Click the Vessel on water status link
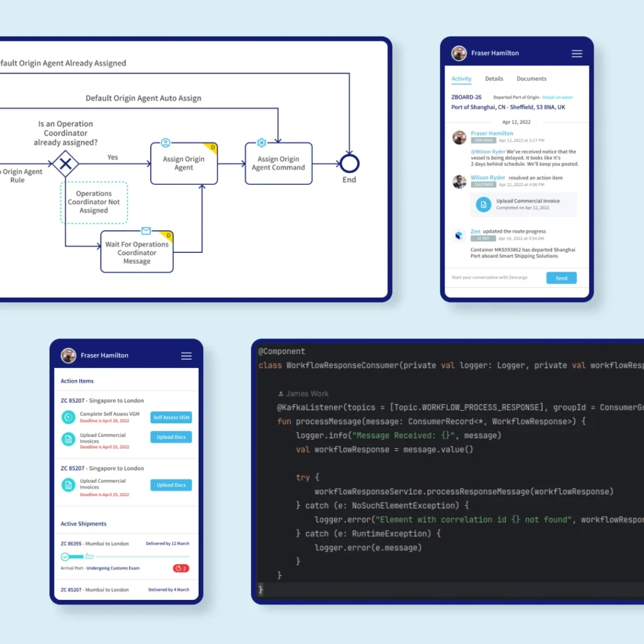 pyautogui.click(x=557, y=97)
